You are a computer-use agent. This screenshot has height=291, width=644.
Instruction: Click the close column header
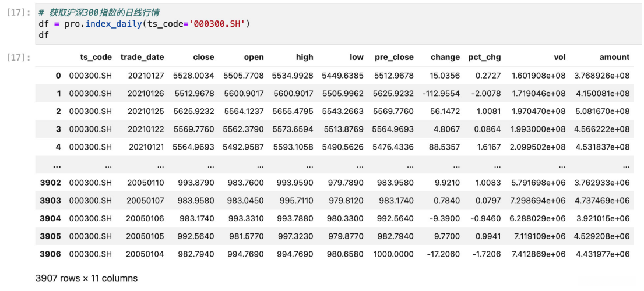pyautogui.click(x=203, y=57)
